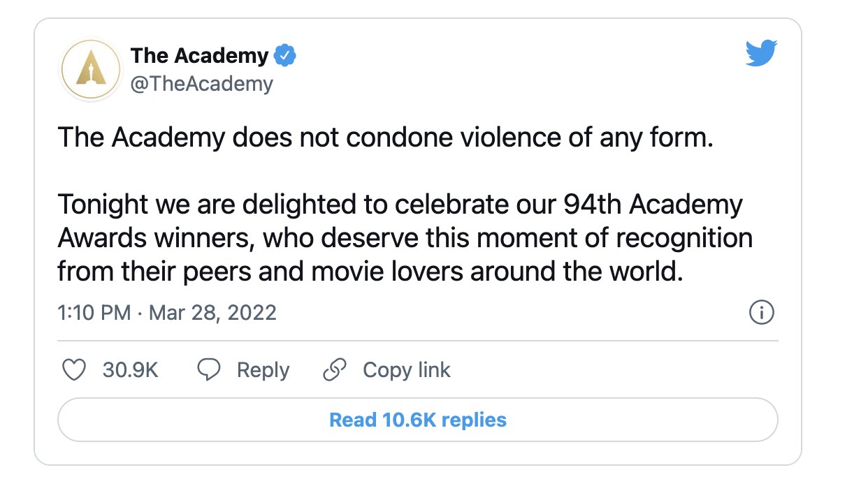The height and width of the screenshot is (493, 868).
Task: Click the 'does not condone violence' sentence
Action: [385, 138]
